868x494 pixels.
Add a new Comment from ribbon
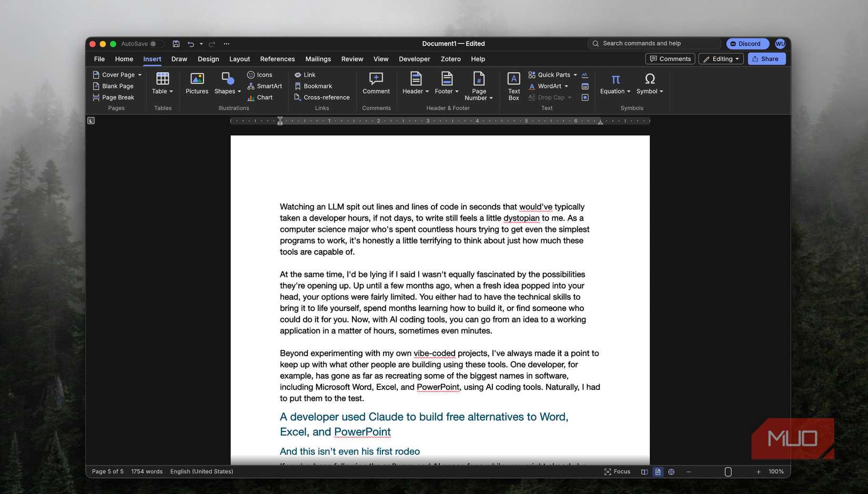click(376, 84)
